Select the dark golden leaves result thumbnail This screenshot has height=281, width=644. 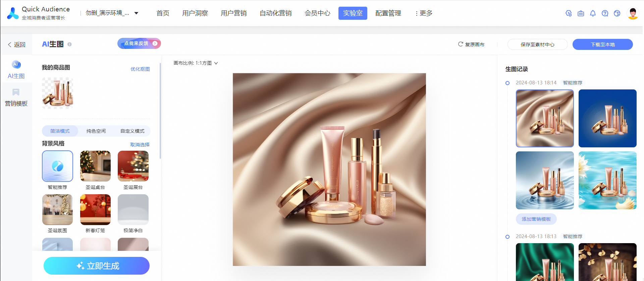607,262
